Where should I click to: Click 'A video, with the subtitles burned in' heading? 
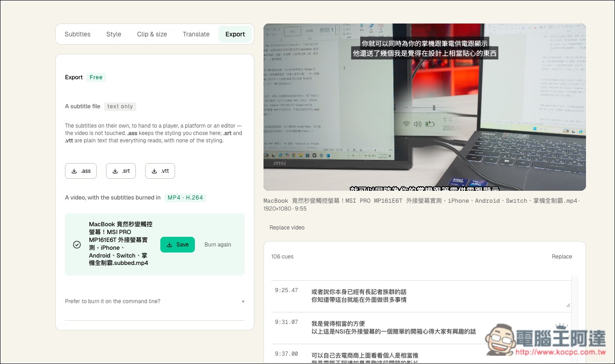[113, 198]
